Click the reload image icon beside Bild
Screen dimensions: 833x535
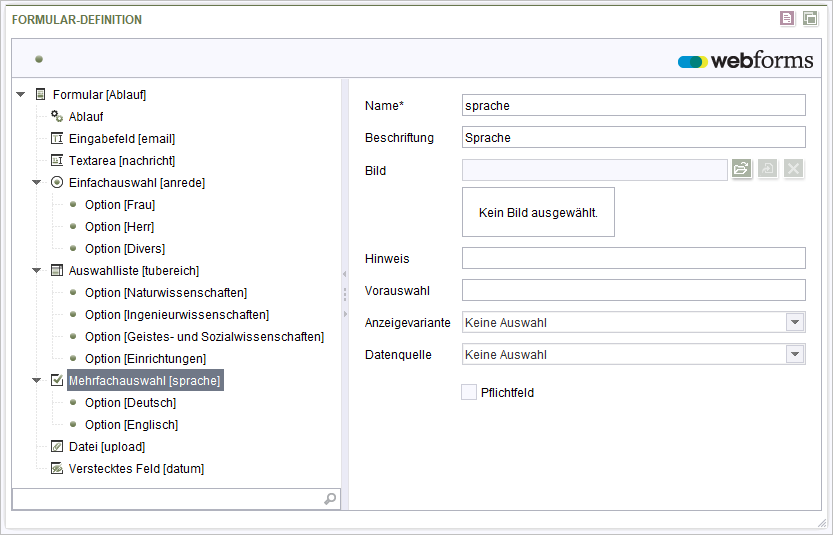pyautogui.click(x=768, y=169)
